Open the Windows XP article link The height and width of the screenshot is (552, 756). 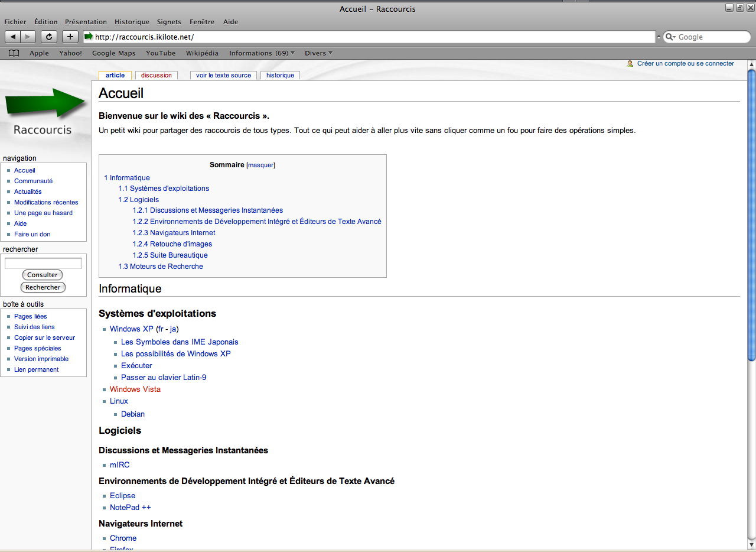tap(132, 329)
